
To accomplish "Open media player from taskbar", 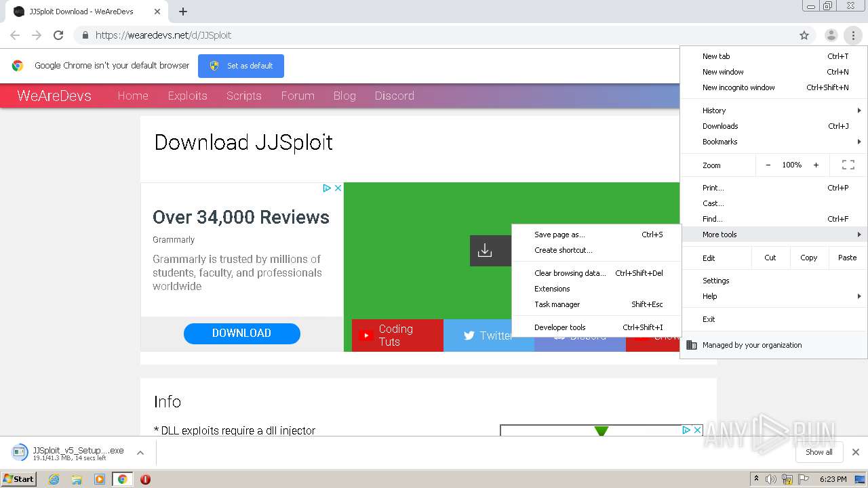I will pos(100,479).
